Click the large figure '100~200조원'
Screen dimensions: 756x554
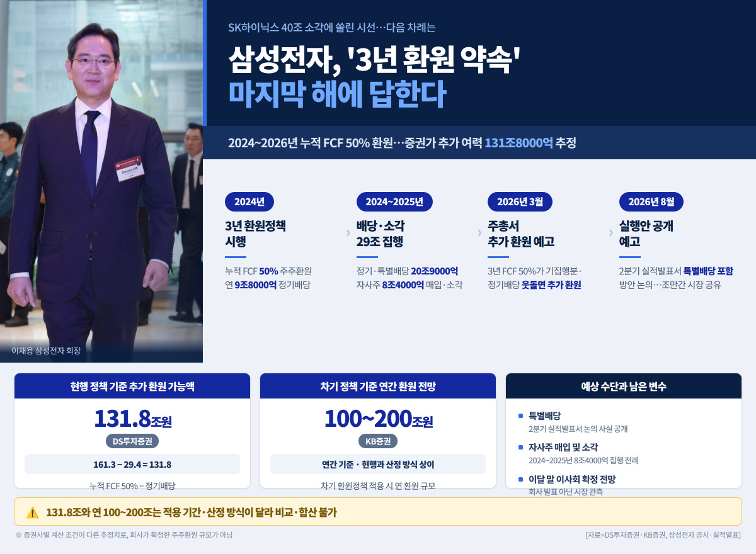point(378,418)
